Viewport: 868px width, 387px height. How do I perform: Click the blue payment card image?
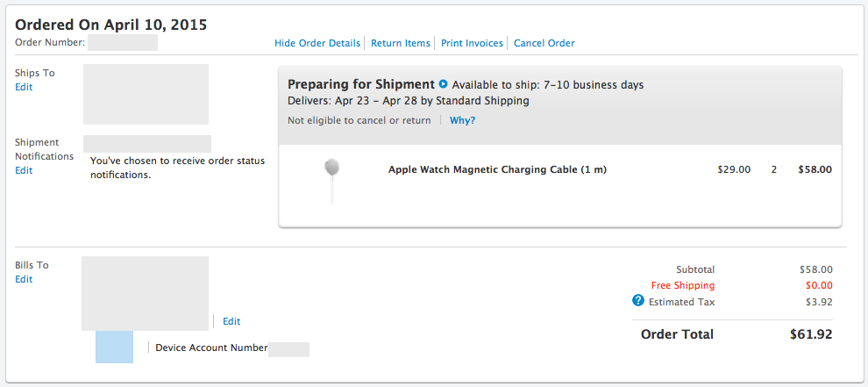[x=114, y=347]
